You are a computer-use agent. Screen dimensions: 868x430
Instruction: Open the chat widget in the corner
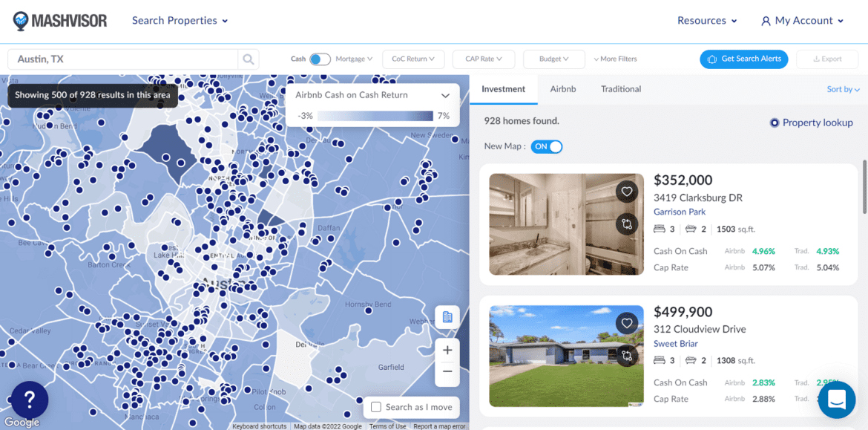coord(837,400)
